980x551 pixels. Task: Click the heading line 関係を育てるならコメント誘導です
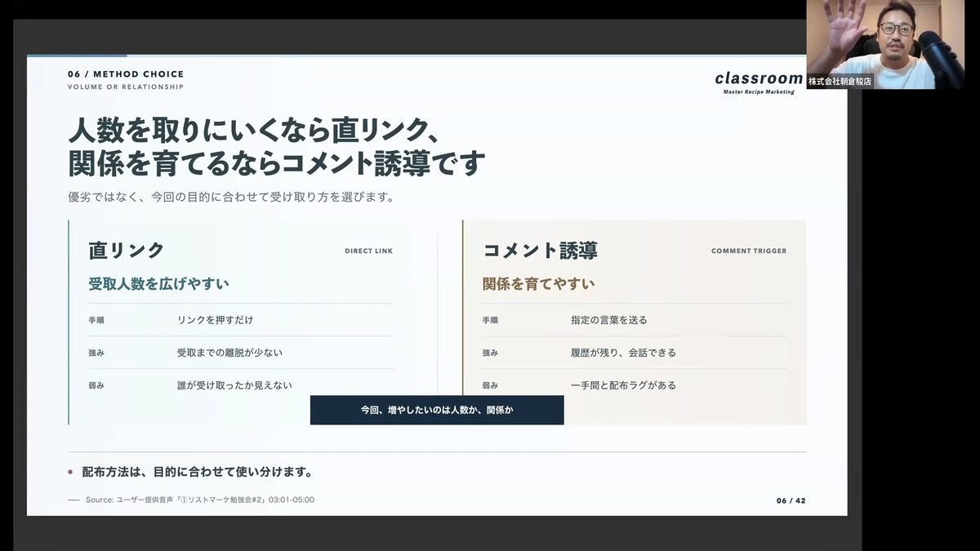click(277, 162)
